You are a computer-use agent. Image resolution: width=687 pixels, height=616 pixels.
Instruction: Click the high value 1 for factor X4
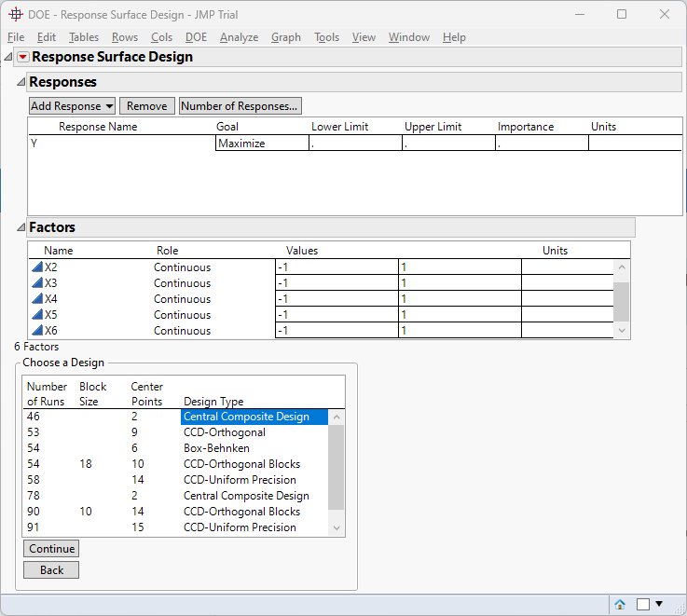coord(460,298)
